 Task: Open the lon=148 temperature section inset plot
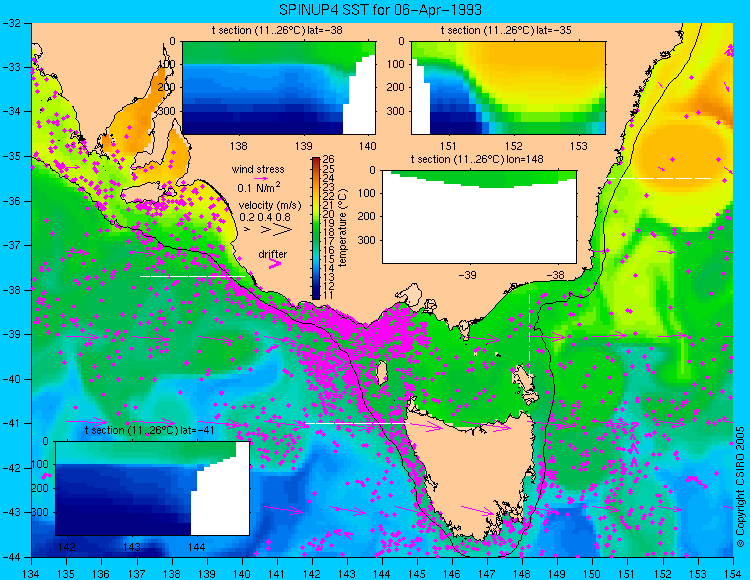point(480,217)
